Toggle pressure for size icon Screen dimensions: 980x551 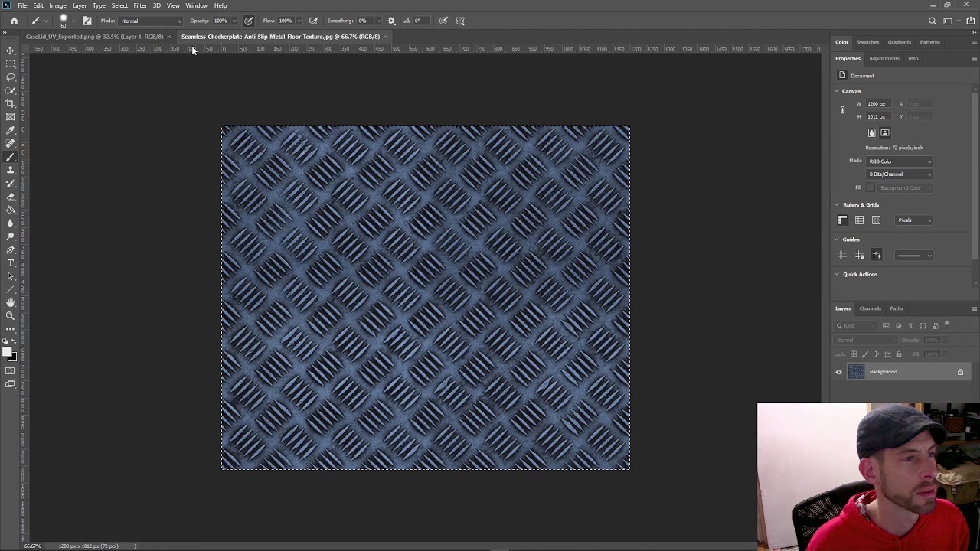pos(443,21)
